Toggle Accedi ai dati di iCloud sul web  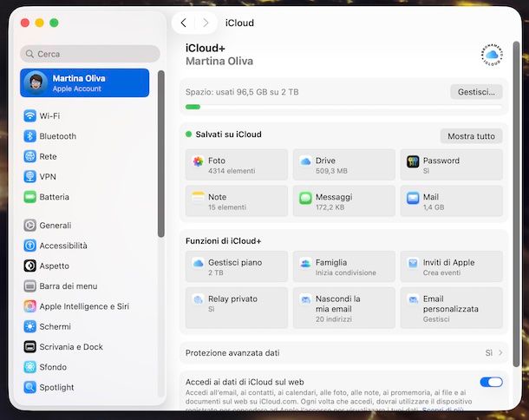[x=491, y=382]
